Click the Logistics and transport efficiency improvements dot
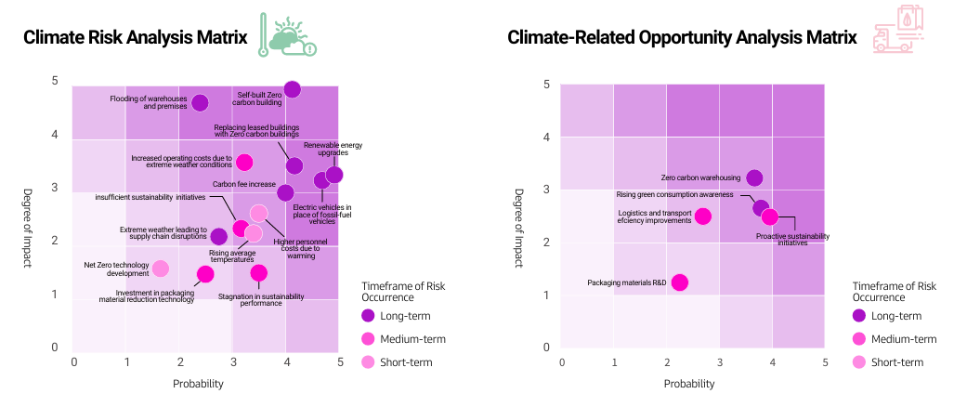Screen dimensions: 980x420 pyautogui.click(x=703, y=217)
